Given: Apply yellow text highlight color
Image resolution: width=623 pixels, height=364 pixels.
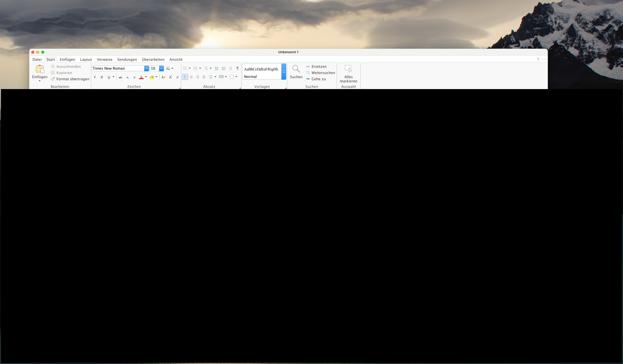Looking at the screenshot, I should (x=152, y=77).
